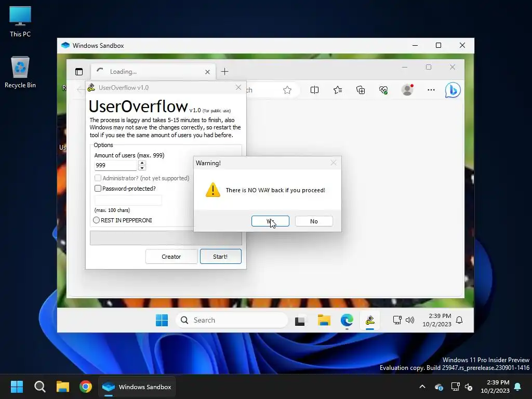Image resolution: width=532 pixels, height=399 pixels.
Task: Open host clock and calendar
Action: [495, 387]
